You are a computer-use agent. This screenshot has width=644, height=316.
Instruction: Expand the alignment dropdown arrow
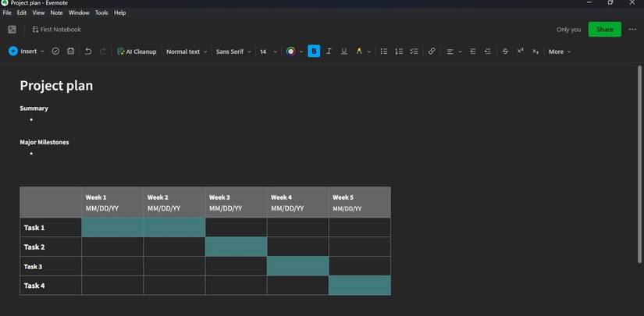tap(460, 51)
